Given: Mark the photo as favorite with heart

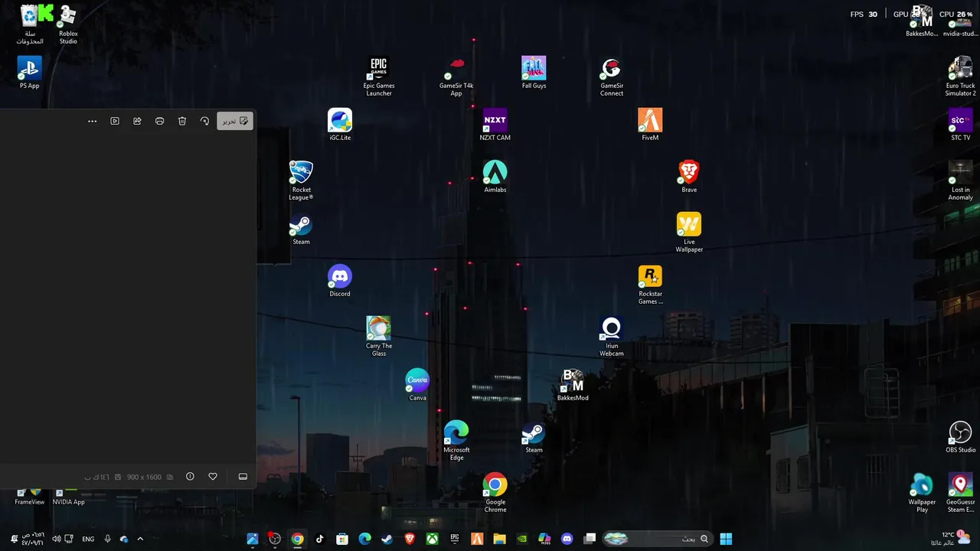Looking at the screenshot, I should 213,477.
